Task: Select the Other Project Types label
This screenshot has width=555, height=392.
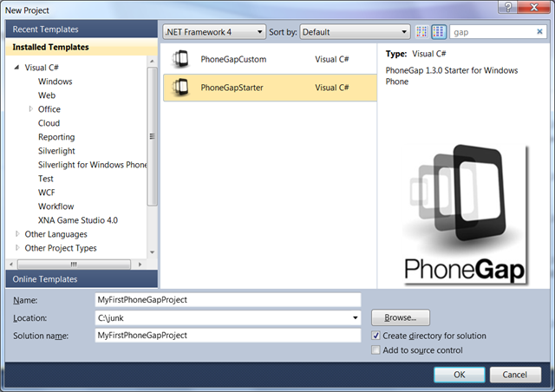Action: click(61, 248)
